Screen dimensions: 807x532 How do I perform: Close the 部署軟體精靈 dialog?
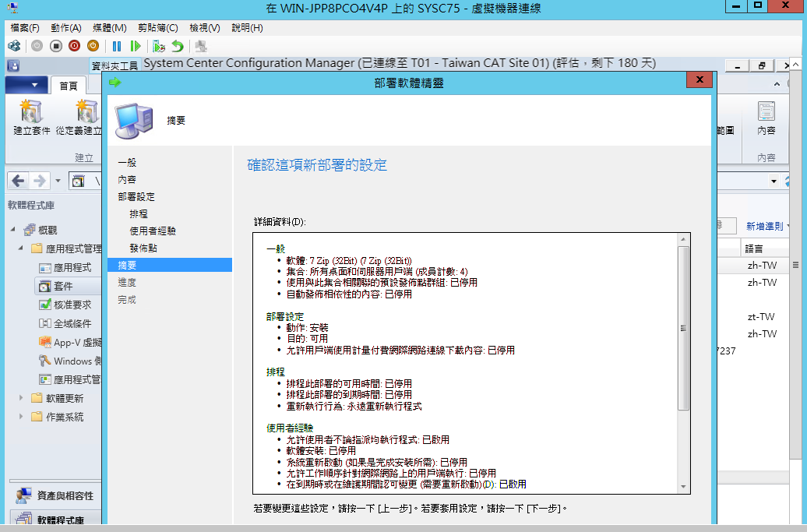pyautogui.click(x=700, y=79)
